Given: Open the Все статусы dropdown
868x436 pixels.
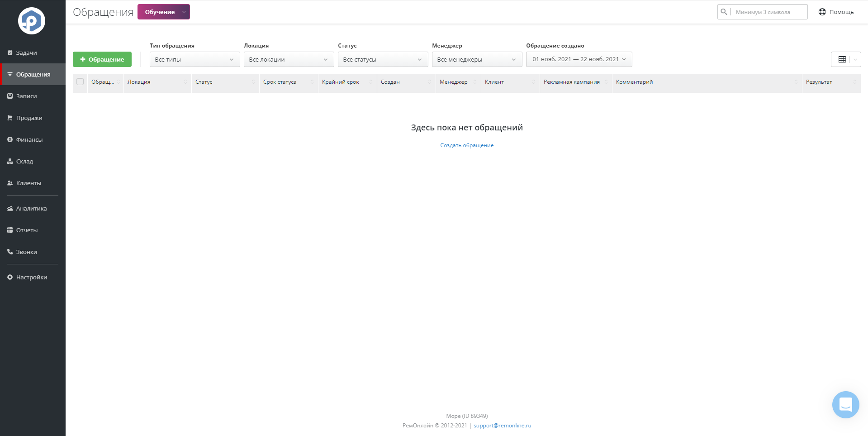Looking at the screenshot, I should [x=383, y=59].
